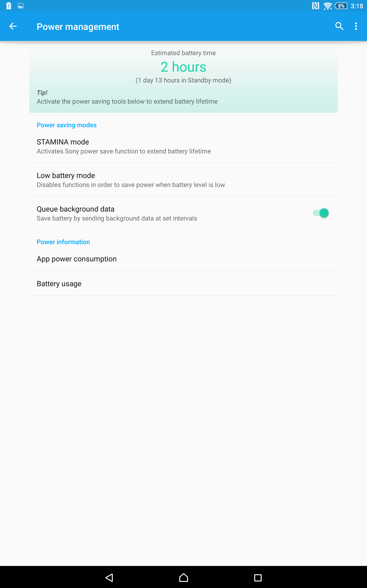Tap the estimated 2 hours battery time
Screen dimensions: 367x588
(183, 67)
